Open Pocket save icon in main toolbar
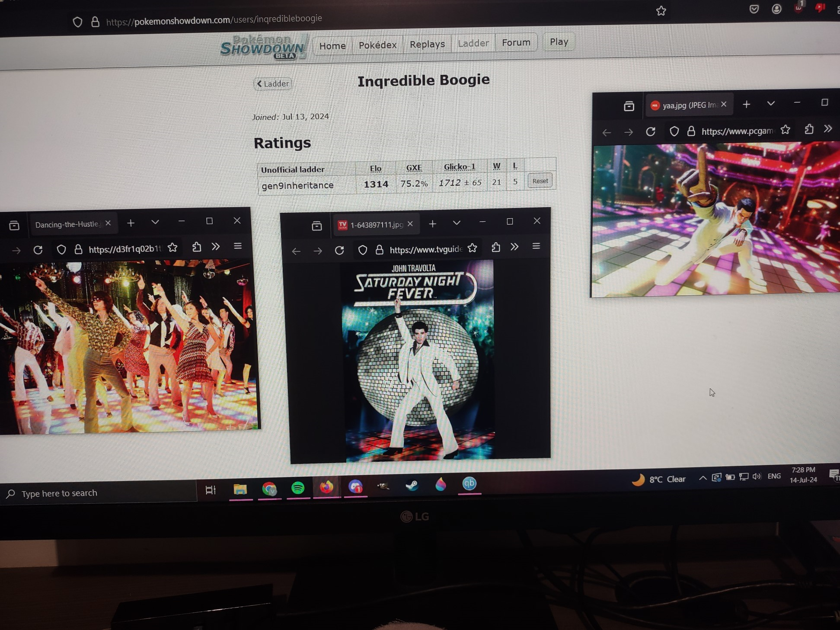Screen dimensions: 840x630 tap(754, 9)
